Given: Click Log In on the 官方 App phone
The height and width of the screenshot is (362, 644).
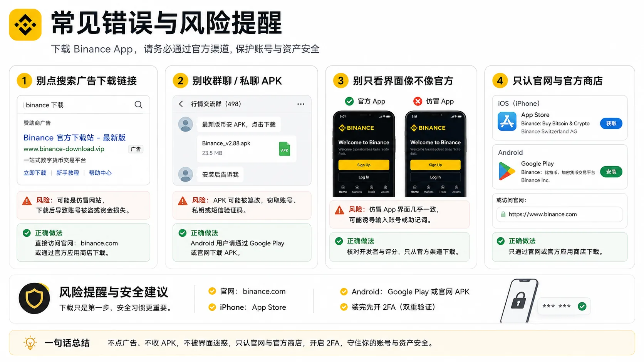Looking at the screenshot, I should coord(364,177).
